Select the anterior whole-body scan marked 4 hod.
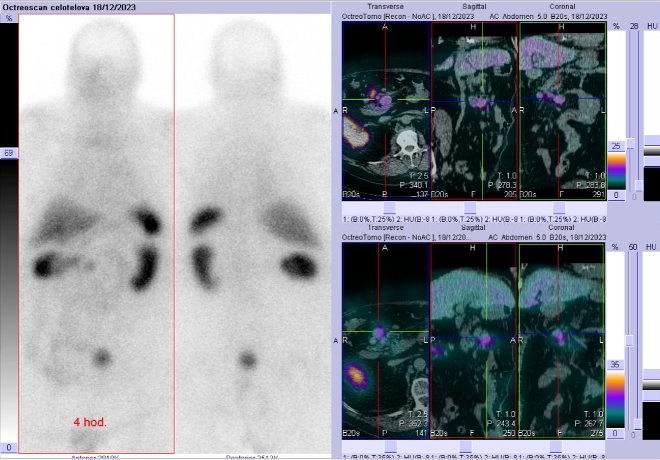The width and height of the screenshot is (660, 460). pos(96,234)
